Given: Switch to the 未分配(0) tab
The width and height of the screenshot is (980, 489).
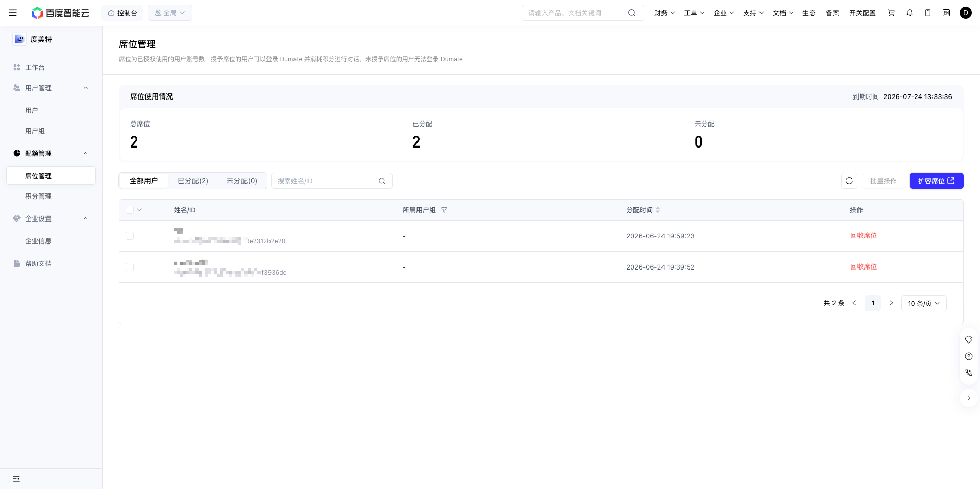Looking at the screenshot, I should (242, 181).
